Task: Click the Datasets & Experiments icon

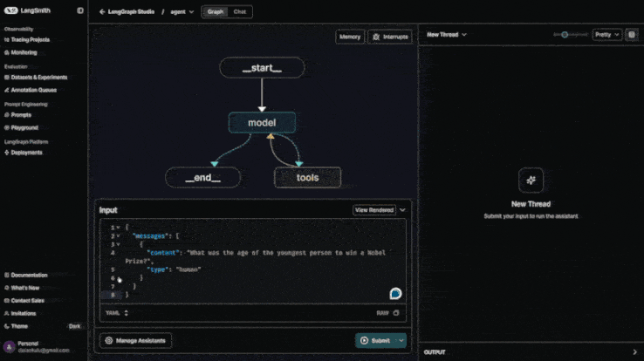Action: coord(7,77)
